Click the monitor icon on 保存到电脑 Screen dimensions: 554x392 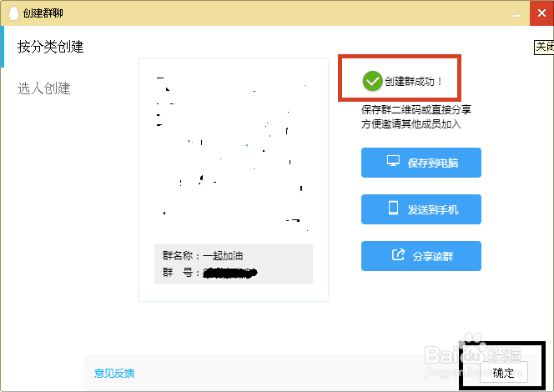[393, 161]
